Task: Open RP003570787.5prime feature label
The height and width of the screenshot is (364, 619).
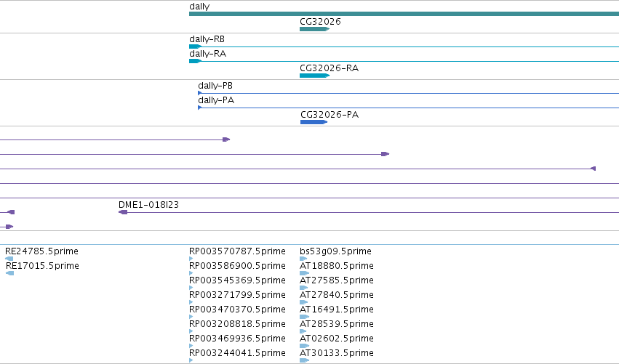Action: click(x=237, y=251)
